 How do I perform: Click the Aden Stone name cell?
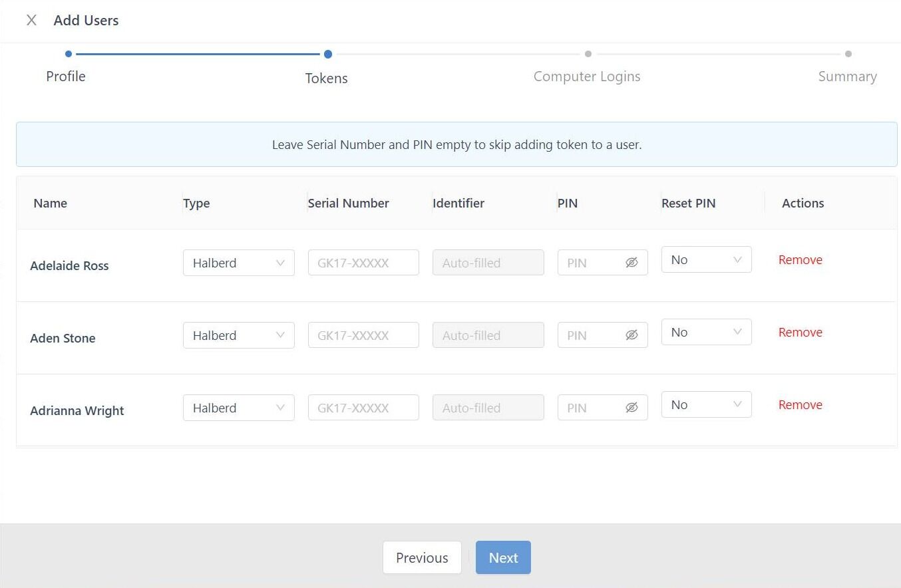63,338
